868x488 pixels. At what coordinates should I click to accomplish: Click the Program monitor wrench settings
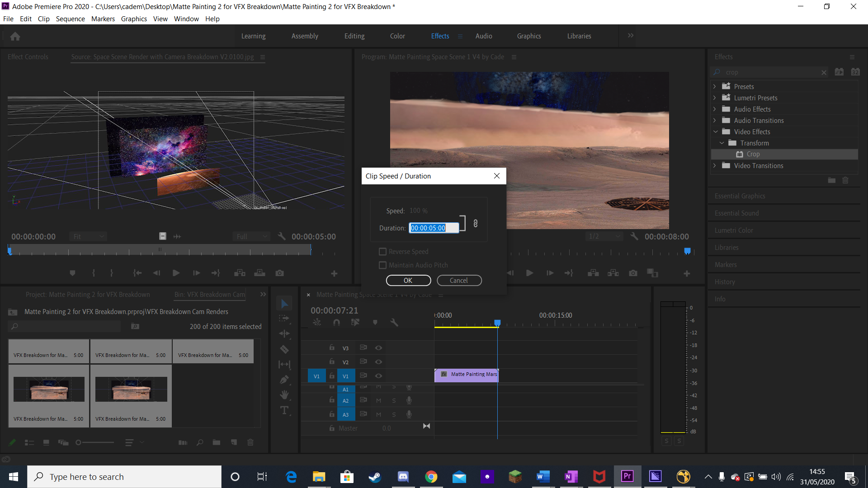(634, 236)
